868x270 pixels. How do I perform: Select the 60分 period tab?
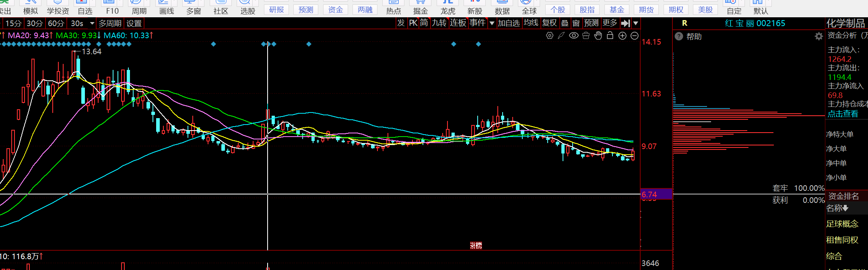click(56, 24)
